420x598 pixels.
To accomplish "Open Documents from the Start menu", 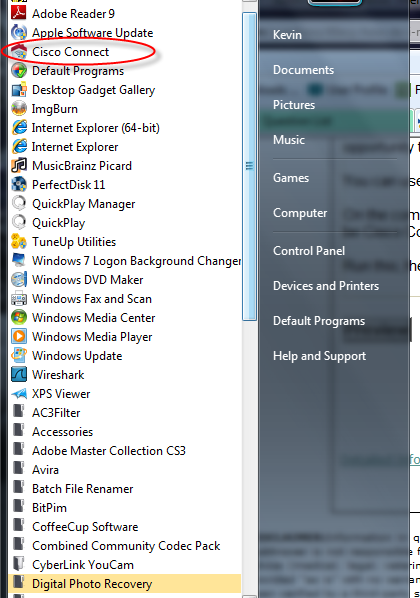I will pyautogui.click(x=303, y=70).
